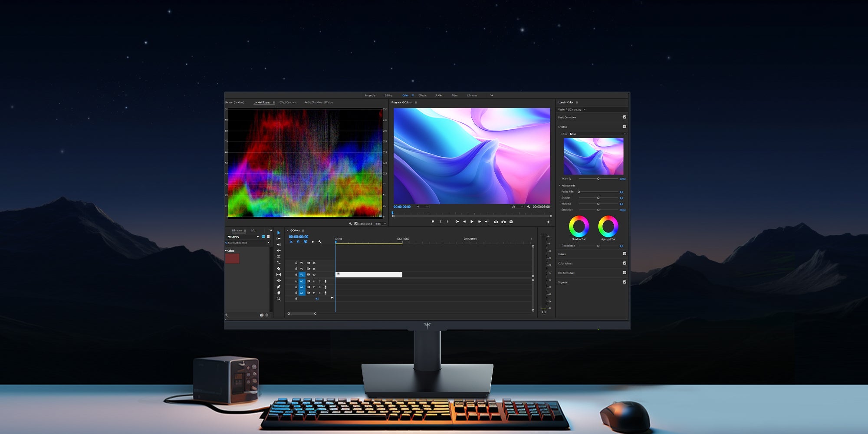Open the 8 Bit scope dropdown
Image resolution: width=868 pixels, height=434 pixels.
click(x=380, y=224)
